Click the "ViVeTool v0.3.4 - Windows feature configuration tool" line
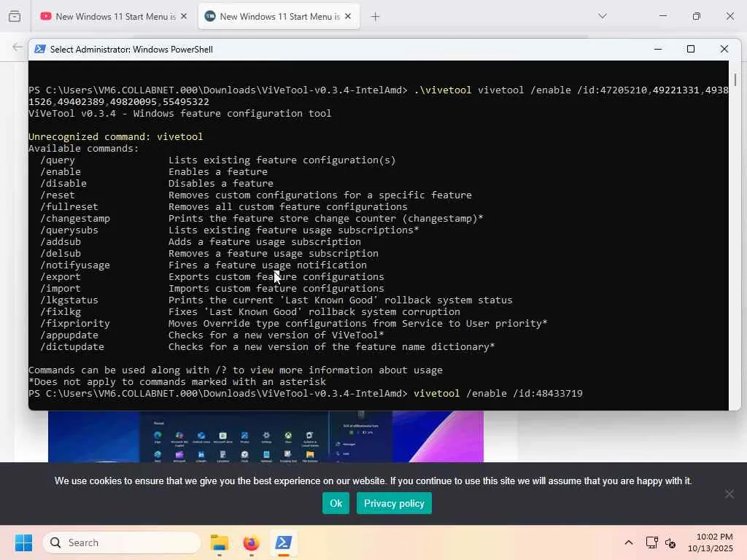This screenshot has width=747, height=560. click(x=180, y=113)
